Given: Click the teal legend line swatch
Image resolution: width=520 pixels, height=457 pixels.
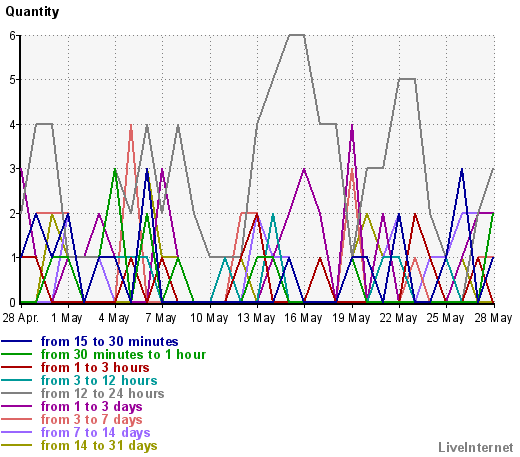Looking at the screenshot, I should tap(16, 380).
